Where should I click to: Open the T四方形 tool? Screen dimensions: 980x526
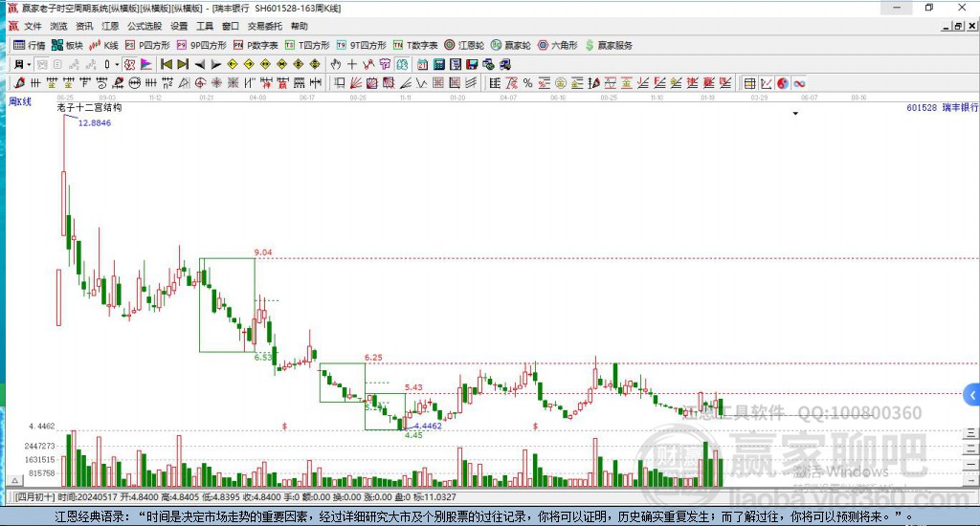point(307,45)
